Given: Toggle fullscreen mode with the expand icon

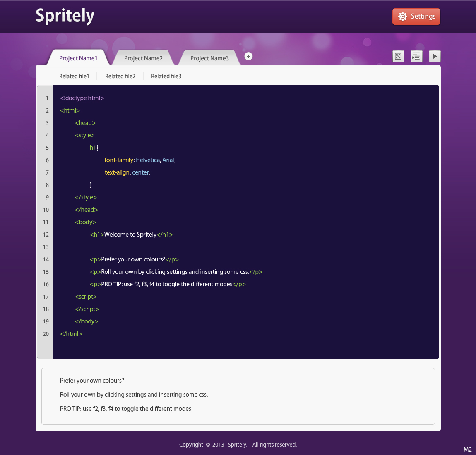Looking at the screenshot, I should (x=398, y=56).
